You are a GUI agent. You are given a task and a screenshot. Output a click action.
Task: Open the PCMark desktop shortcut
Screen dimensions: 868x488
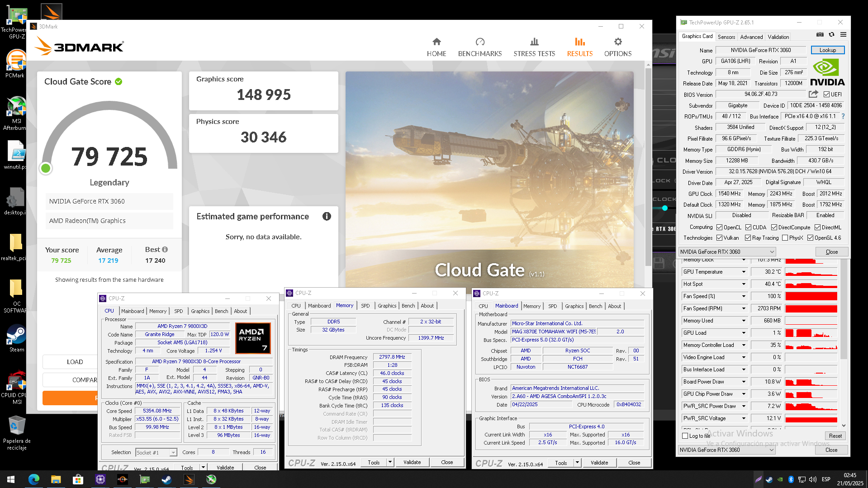[x=15, y=64]
